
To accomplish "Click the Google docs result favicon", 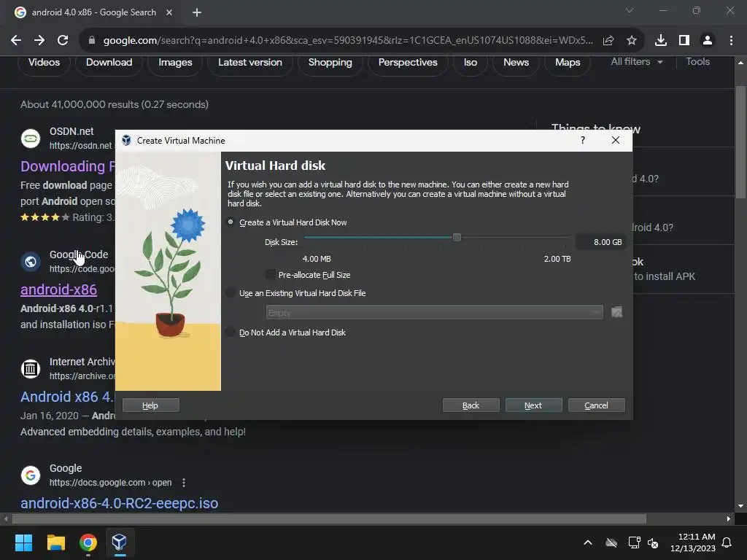I will [31, 475].
